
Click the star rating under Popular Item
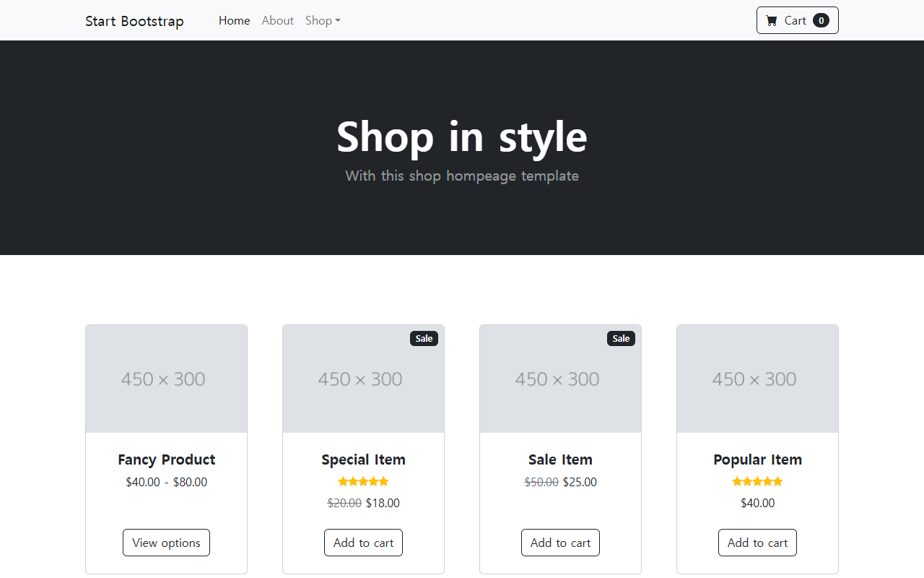[757, 481]
